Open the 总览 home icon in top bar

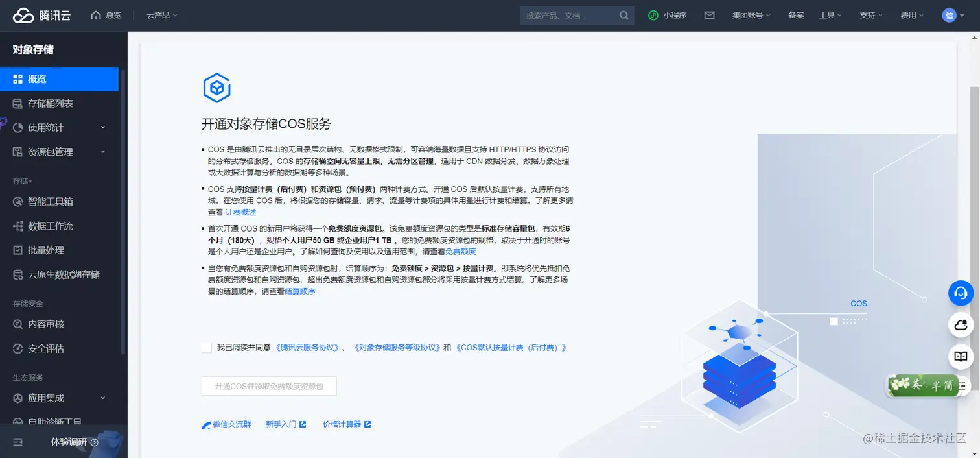click(x=96, y=15)
